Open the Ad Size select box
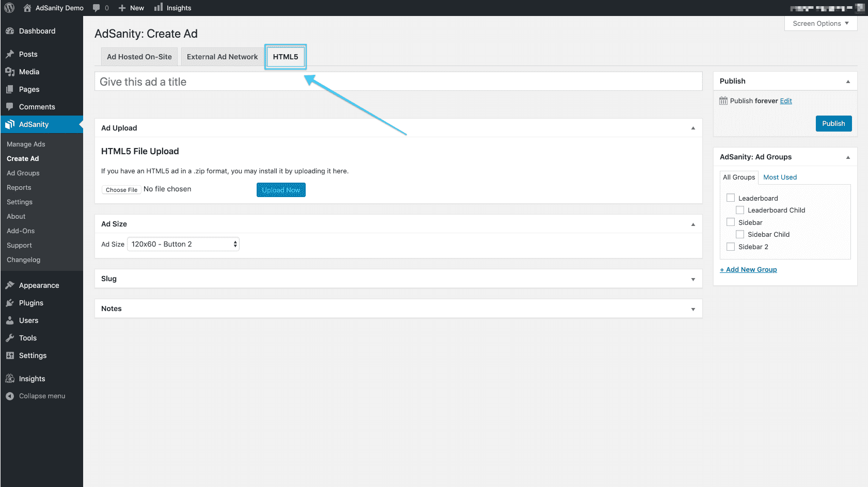 click(183, 244)
